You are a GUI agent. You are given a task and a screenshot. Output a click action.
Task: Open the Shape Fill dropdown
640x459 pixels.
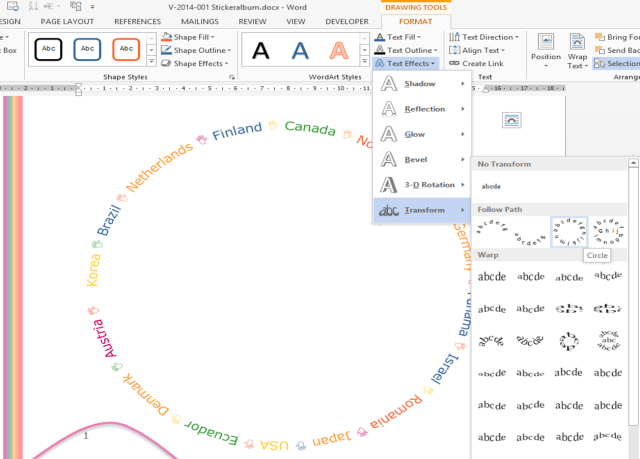[x=194, y=37]
